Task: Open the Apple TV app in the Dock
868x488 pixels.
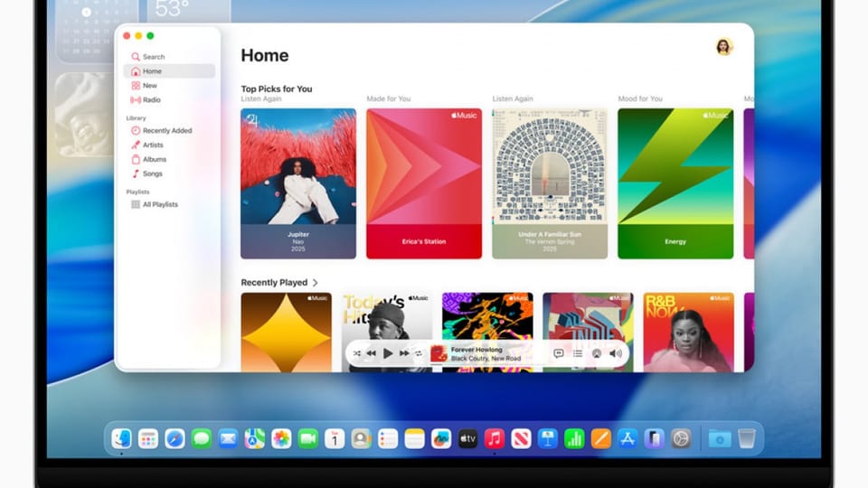Action: click(x=467, y=439)
